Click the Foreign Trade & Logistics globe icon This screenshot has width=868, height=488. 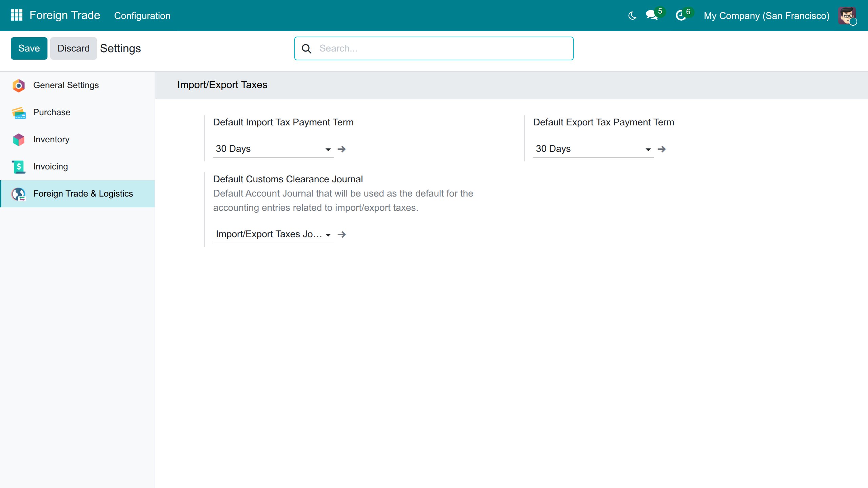tap(19, 194)
